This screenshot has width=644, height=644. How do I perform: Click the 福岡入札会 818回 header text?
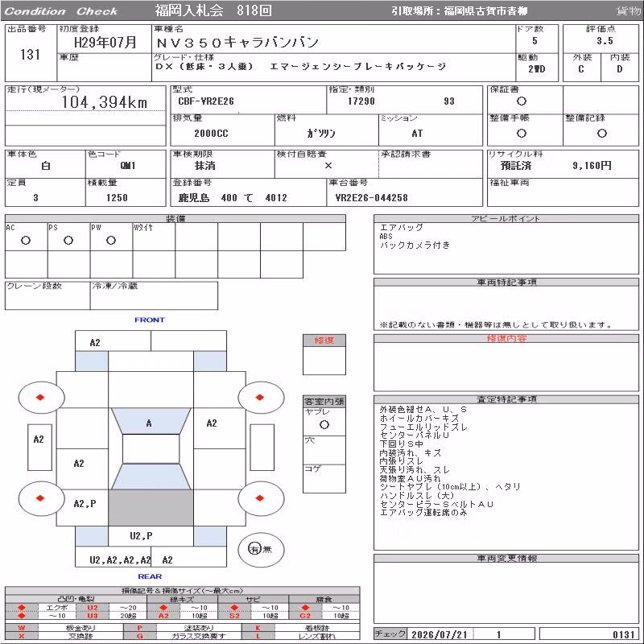pos(213,10)
